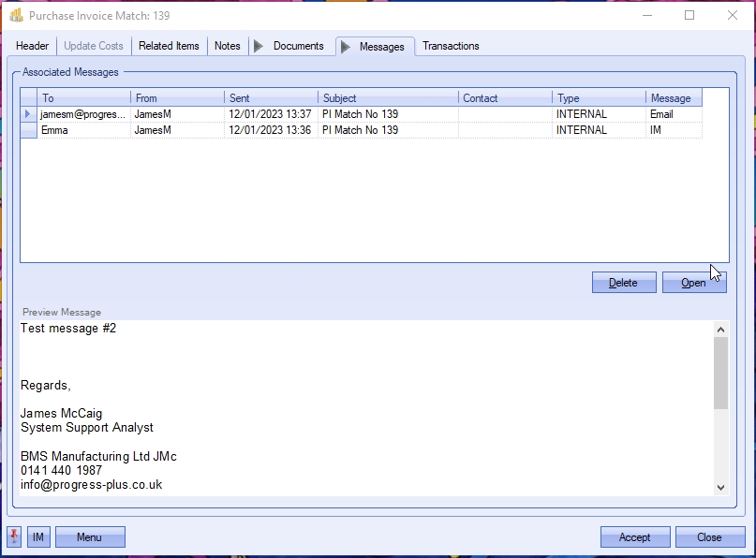Click the row selector for Emma's message
The height and width of the screenshot is (558, 756).
pos(28,130)
